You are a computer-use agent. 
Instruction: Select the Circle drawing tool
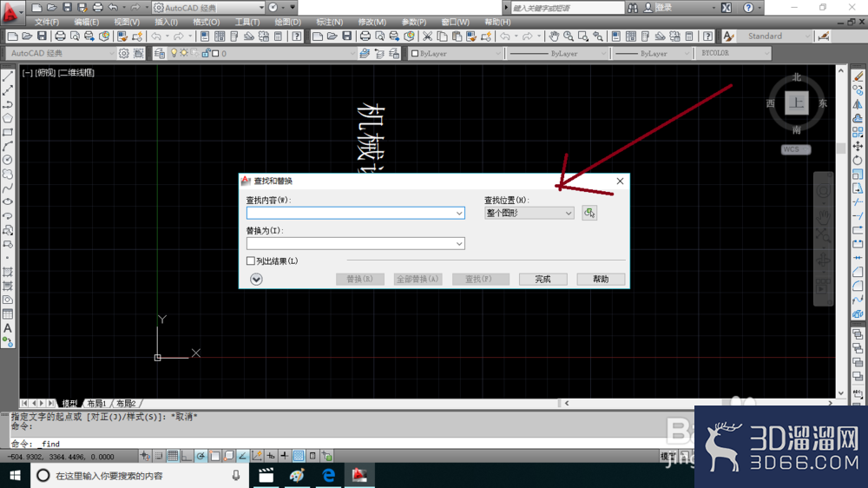tap(8, 160)
